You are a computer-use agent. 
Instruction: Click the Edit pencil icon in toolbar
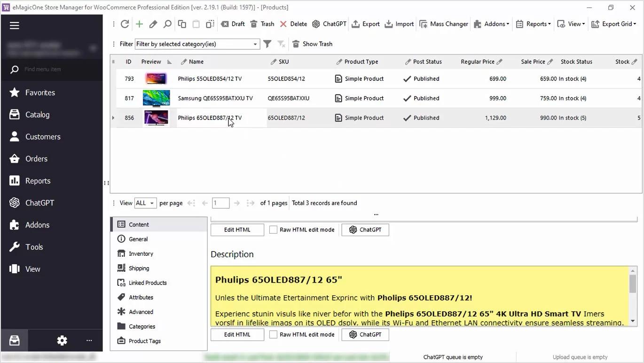[x=153, y=24]
